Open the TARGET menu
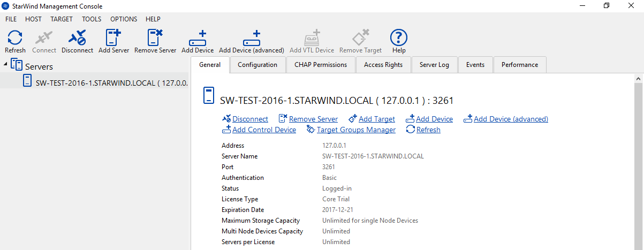 [62, 19]
